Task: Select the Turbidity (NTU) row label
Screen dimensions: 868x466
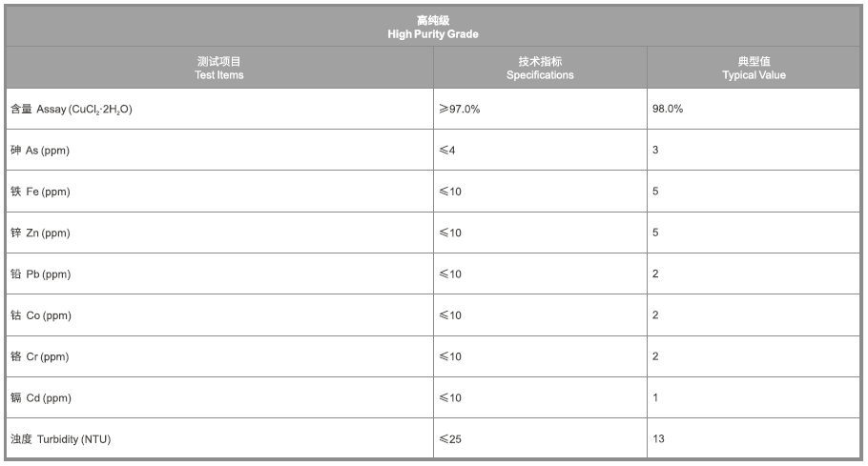Action: click(x=67, y=439)
